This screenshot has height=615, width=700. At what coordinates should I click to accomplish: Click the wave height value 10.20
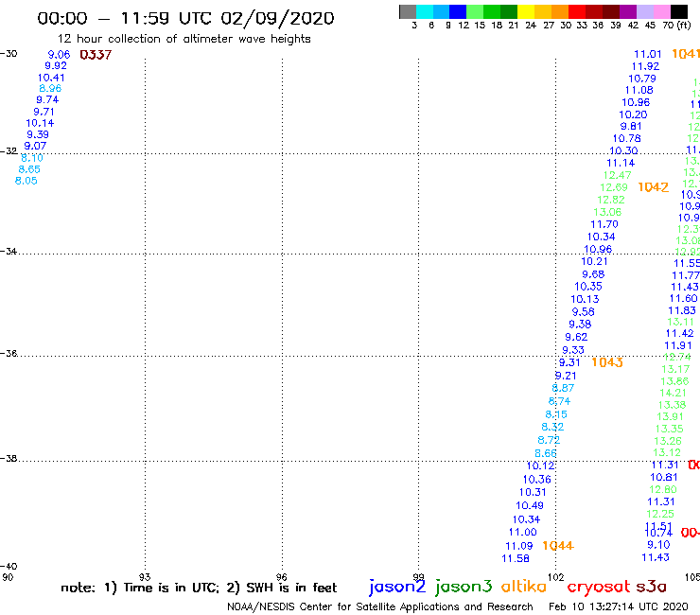(x=633, y=114)
